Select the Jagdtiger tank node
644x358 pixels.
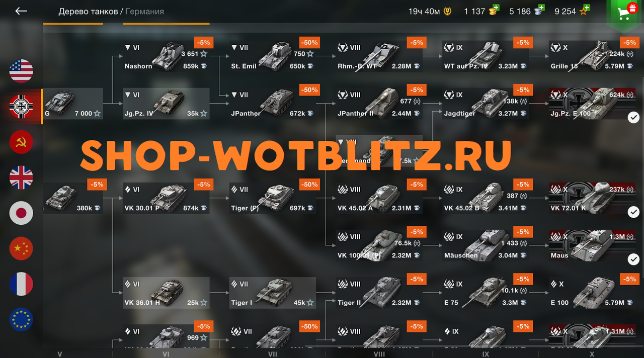(x=486, y=104)
